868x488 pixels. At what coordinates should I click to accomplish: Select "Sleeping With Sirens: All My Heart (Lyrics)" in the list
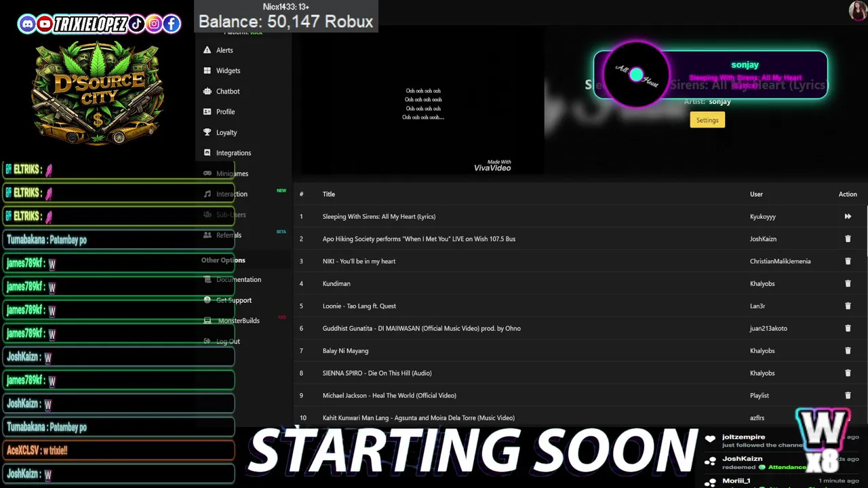(379, 217)
